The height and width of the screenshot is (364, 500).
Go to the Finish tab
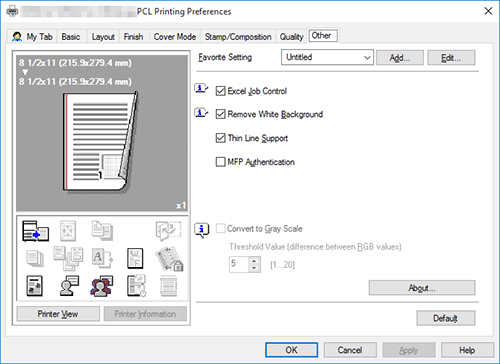click(x=133, y=37)
